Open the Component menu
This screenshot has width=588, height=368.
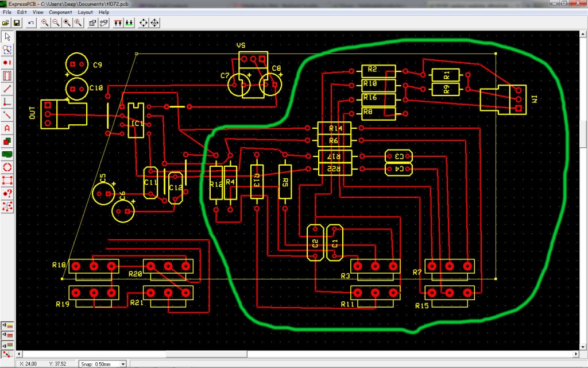click(x=60, y=12)
